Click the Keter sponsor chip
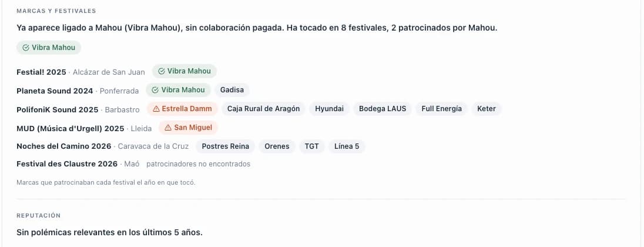This screenshot has width=644, height=247. [x=487, y=109]
